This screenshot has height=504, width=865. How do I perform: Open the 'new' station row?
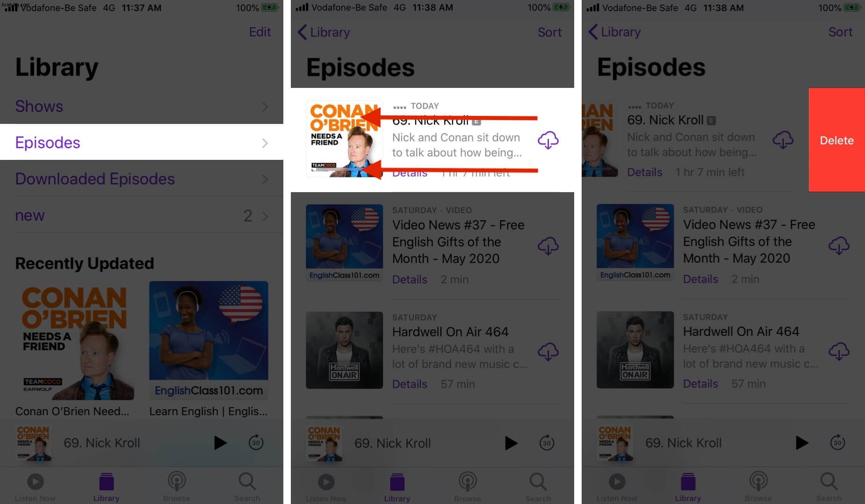tap(142, 215)
